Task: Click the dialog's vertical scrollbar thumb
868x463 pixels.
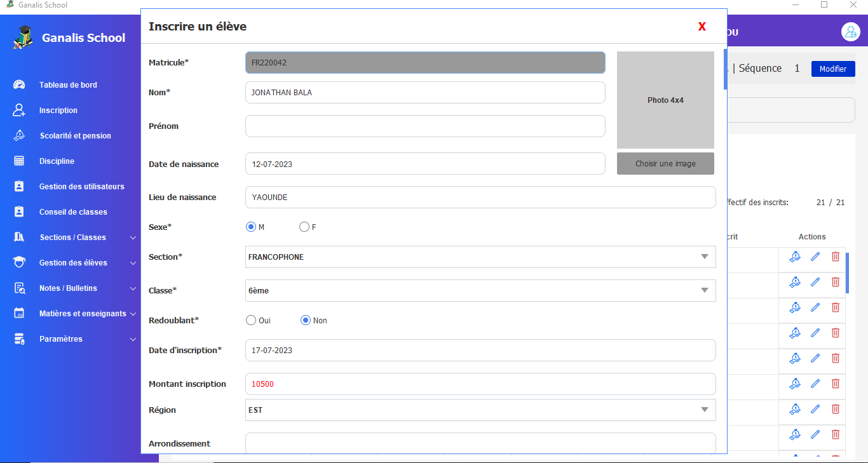Action: (725, 69)
